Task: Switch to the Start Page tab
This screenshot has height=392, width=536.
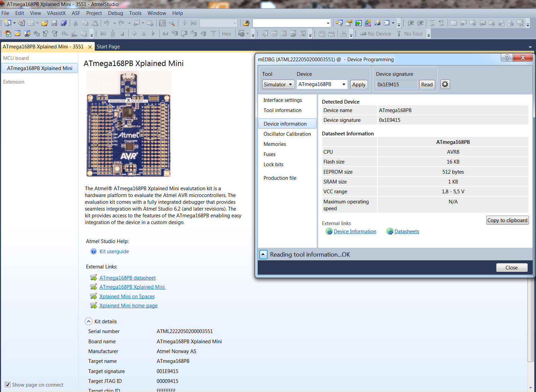Action: pos(108,47)
